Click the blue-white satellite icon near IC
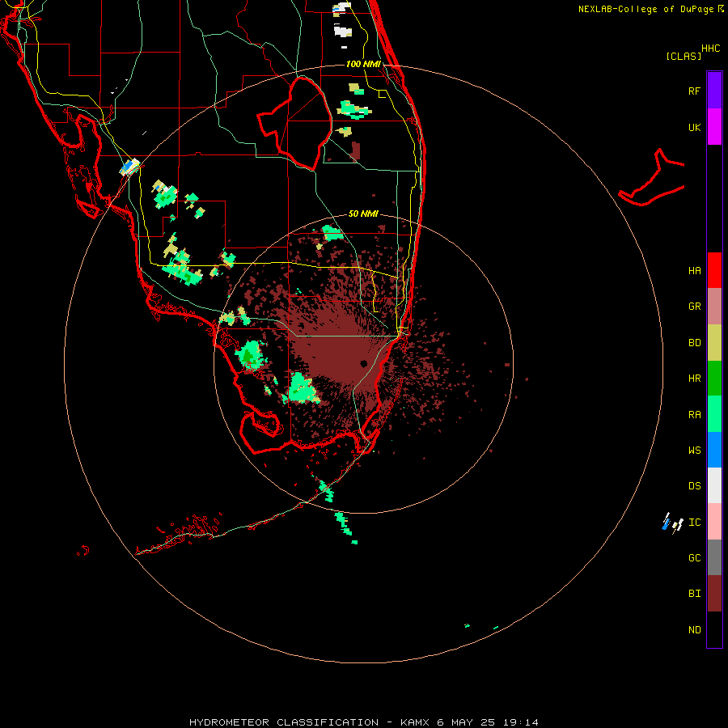The height and width of the screenshot is (728, 728). (672, 523)
